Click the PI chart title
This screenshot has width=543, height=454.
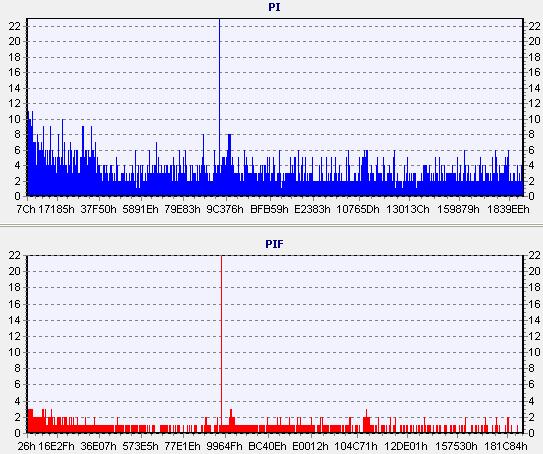coord(274,7)
